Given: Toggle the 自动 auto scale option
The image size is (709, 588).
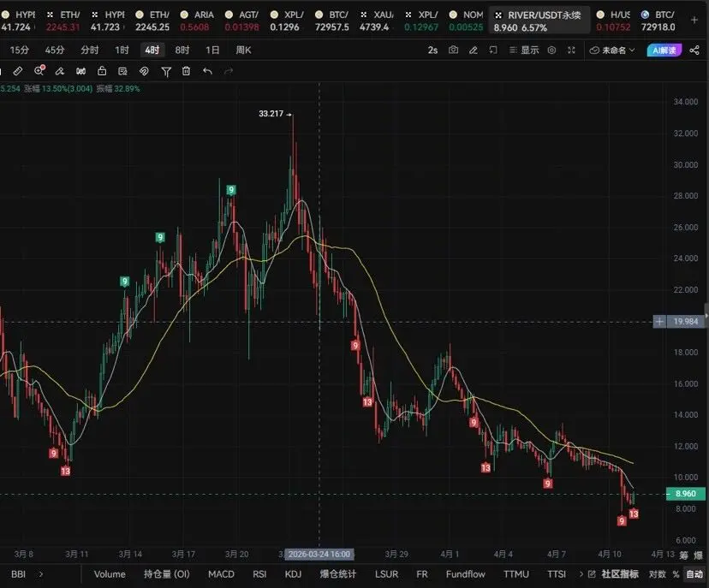Looking at the screenshot, I should [x=694, y=574].
